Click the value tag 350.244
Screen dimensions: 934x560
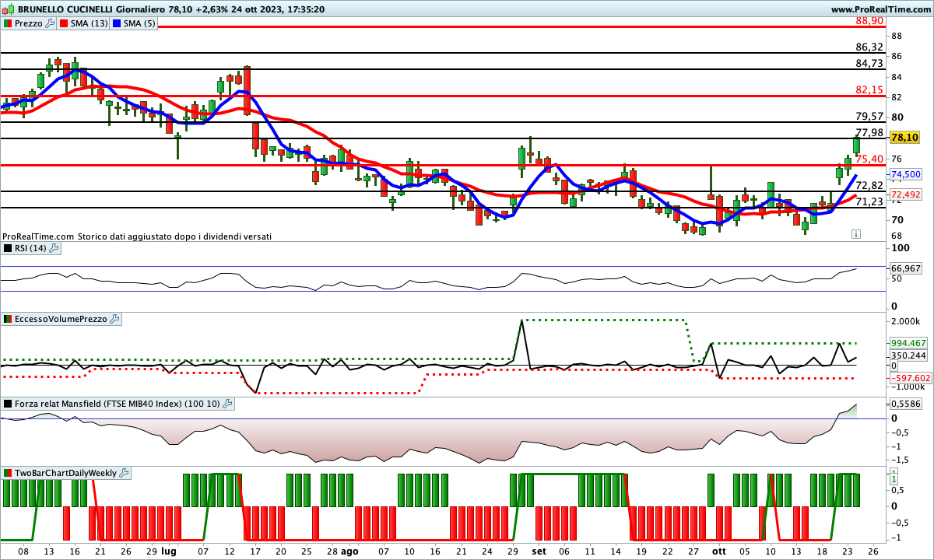click(x=907, y=355)
